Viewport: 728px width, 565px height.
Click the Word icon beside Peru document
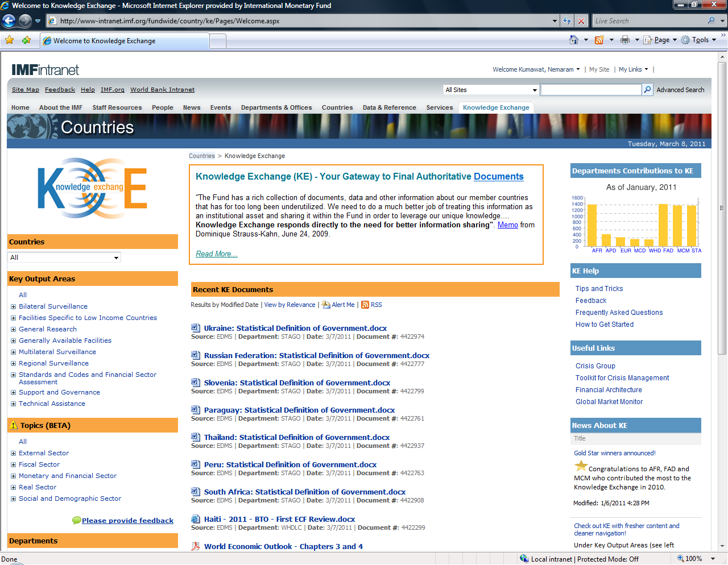(195, 464)
